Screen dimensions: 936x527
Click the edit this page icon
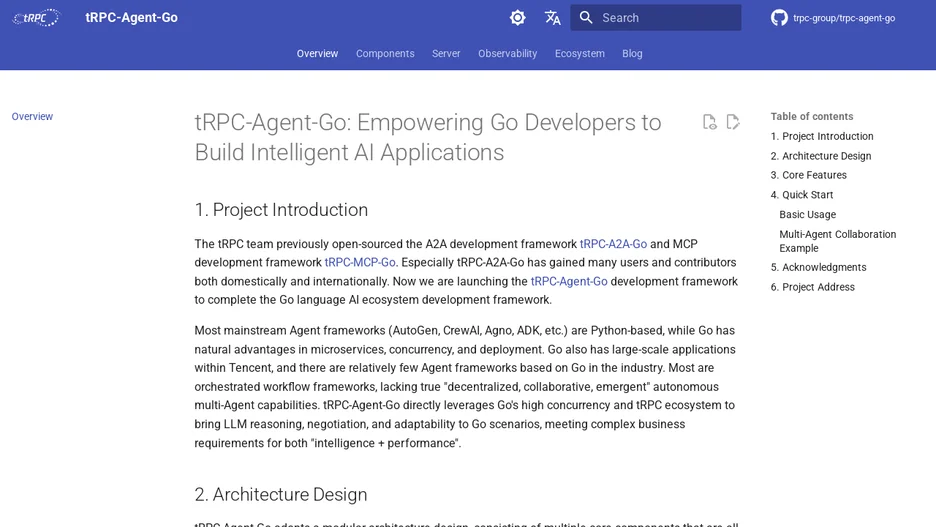733,122
